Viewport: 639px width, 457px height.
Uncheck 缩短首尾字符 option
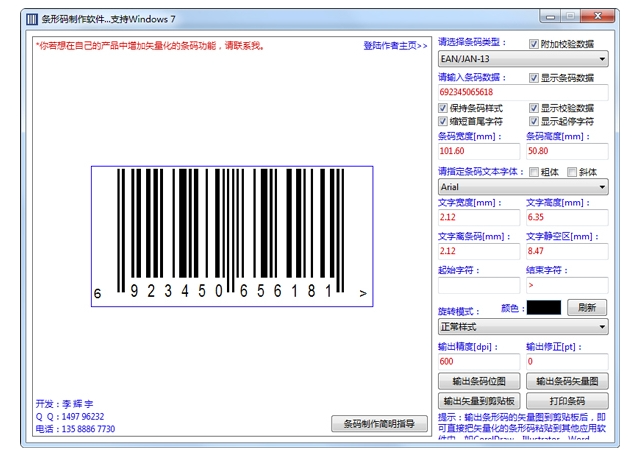pyautogui.click(x=443, y=121)
